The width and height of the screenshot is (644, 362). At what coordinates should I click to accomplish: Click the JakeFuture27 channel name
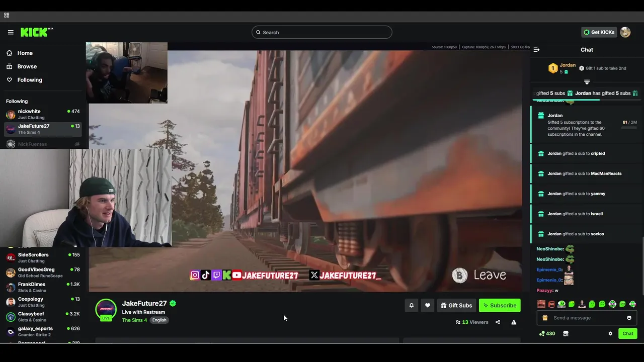144,303
